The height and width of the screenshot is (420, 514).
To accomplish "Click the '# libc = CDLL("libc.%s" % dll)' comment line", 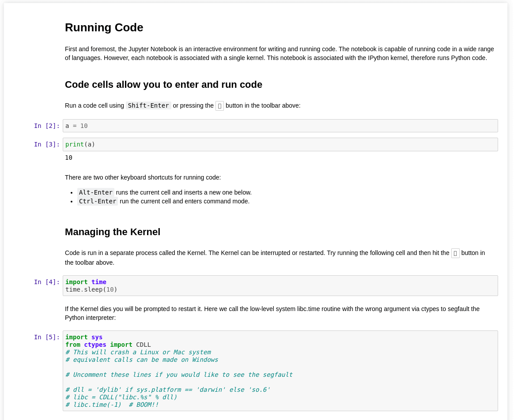I will tap(121, 397).
